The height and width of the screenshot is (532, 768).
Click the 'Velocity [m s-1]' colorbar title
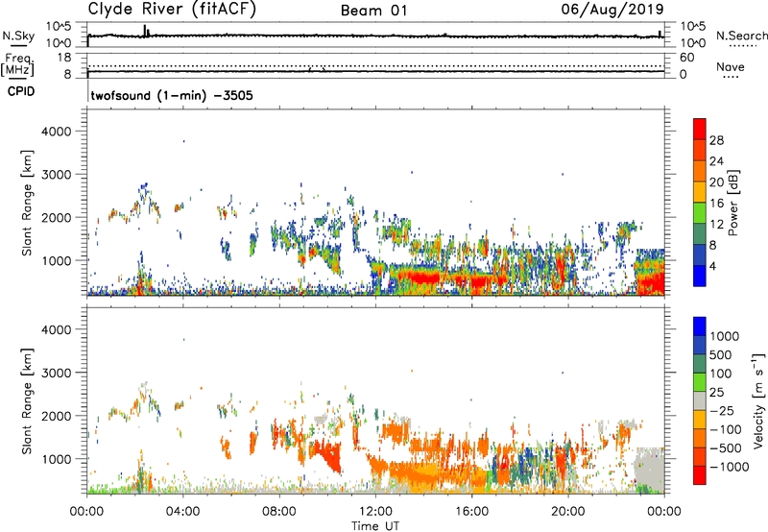pyautogui.click(x=758, y=400)
